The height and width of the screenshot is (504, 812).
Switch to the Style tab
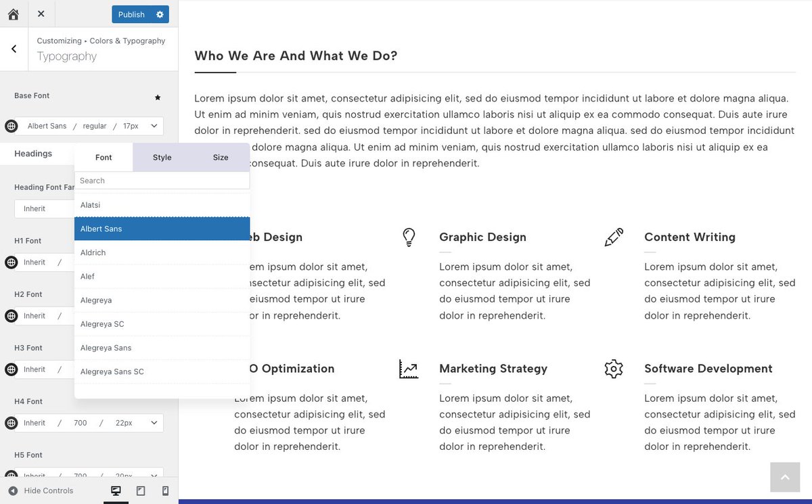click(162, 157)
